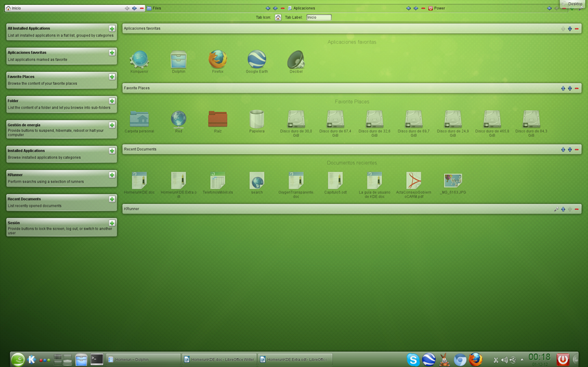588x367 pixels.
Task: Remove the KRunner section
Action: point(577,209)
